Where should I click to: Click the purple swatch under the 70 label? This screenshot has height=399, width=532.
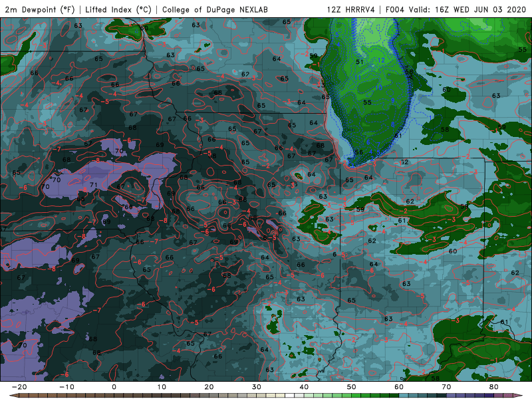[x=452, y=396]
